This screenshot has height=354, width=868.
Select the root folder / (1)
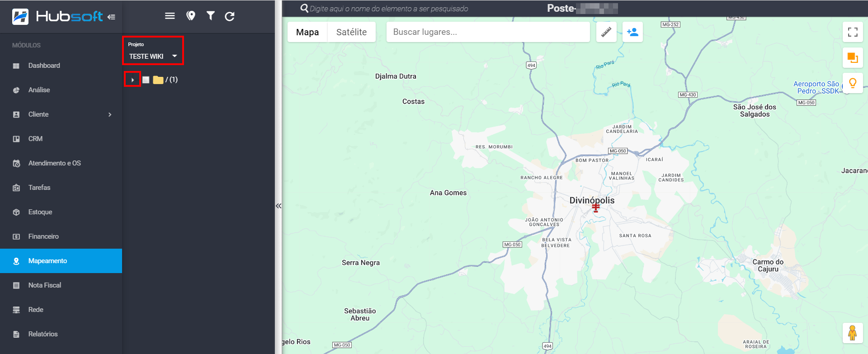[165, 80]
